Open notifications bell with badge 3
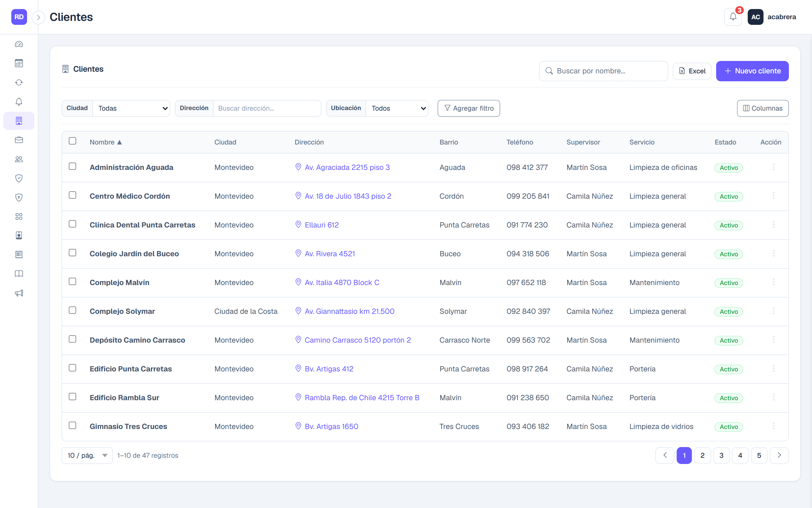 pyautogui.click(x=733, y=17)
